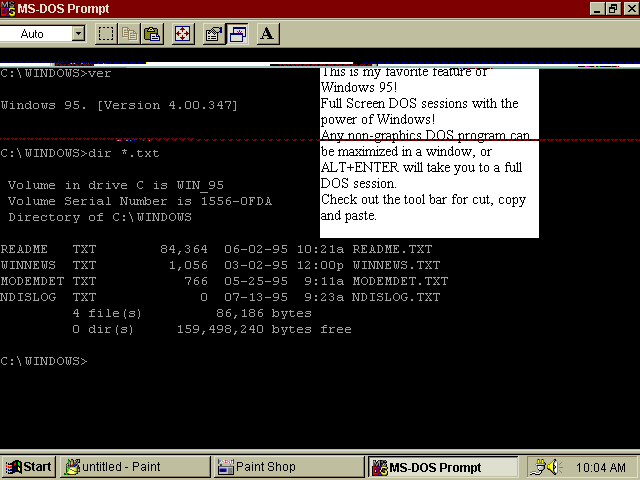This screenshot has width=640, height=480.
Task: Select the Mark tool in toolbar
Action: click(x=106, y=33)
